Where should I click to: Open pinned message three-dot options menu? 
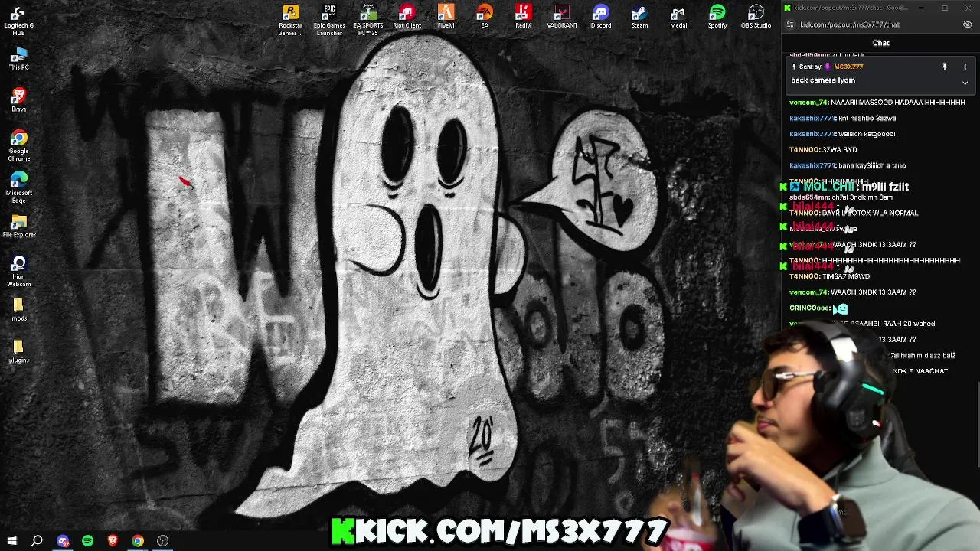click(x=965, y=67)
